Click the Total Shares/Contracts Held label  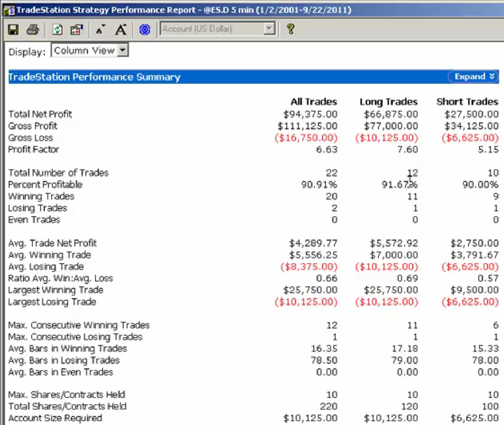point(67,406)
